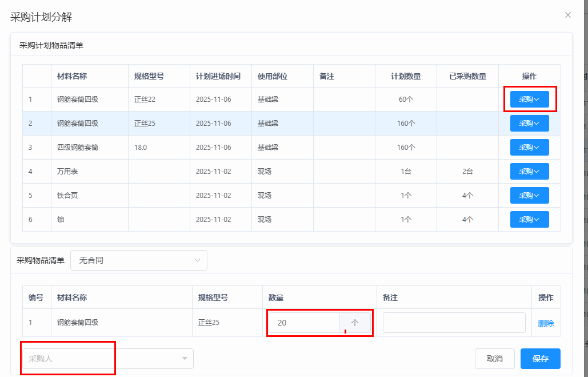The height and width of the screenshot is (377, 588).
Task: Click the chevron icon in 无合同 selector
Action: tap(198, 260)
